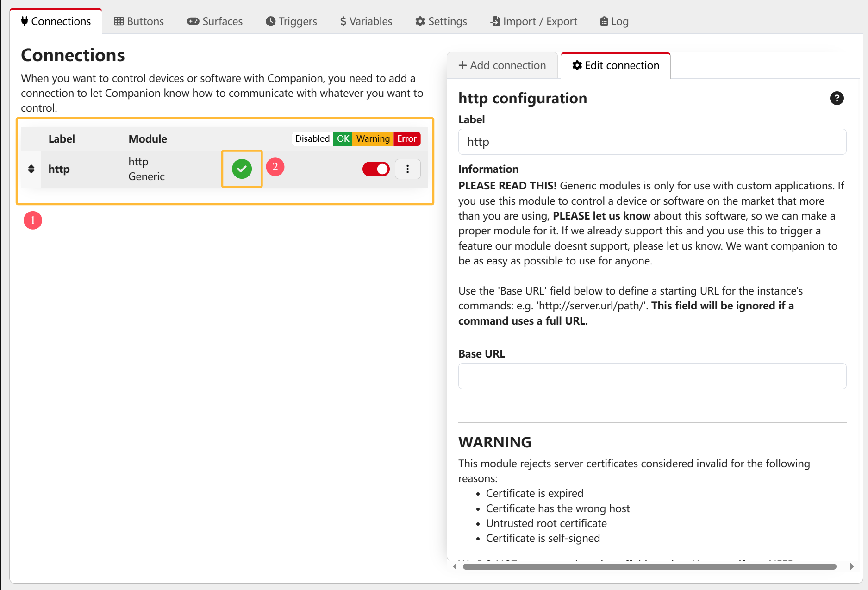The image size is (868, 590).
Task: Go to the Triggers tab
Action: pyautogui.click(x=291, y=21)
